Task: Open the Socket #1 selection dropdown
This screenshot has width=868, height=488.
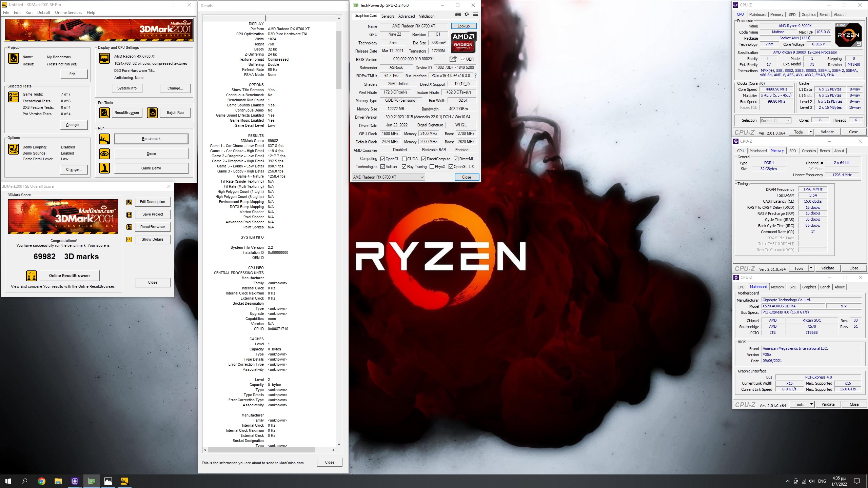Action: [776, 121]
